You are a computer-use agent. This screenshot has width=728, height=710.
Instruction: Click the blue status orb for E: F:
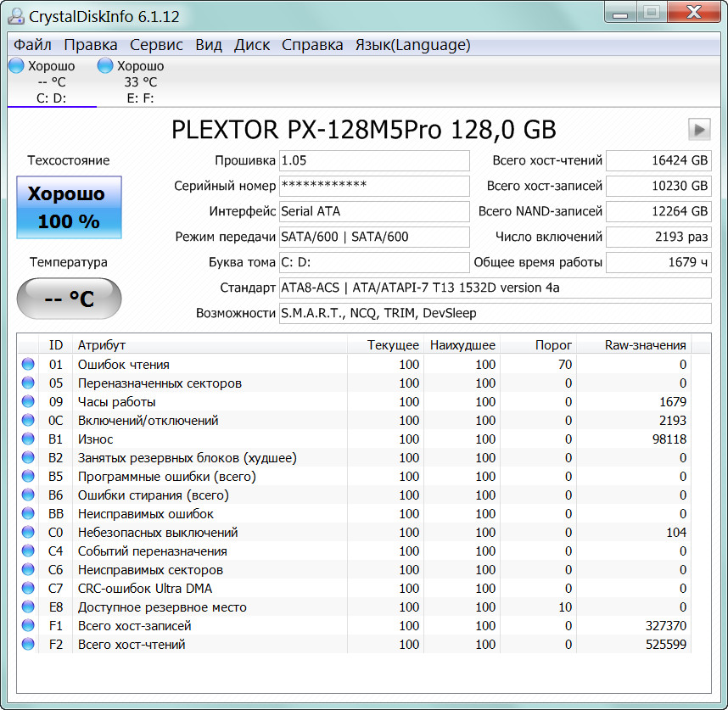tap(105, 65)
